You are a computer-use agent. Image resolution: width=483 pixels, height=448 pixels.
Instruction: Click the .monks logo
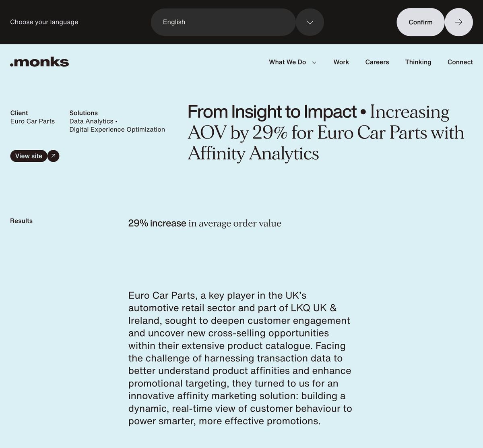click(x=39, y=62)
